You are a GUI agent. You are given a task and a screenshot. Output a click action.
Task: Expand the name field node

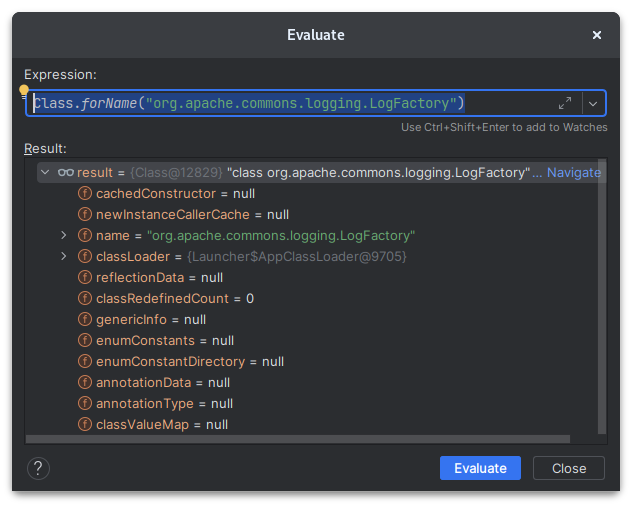pos(64,236)
